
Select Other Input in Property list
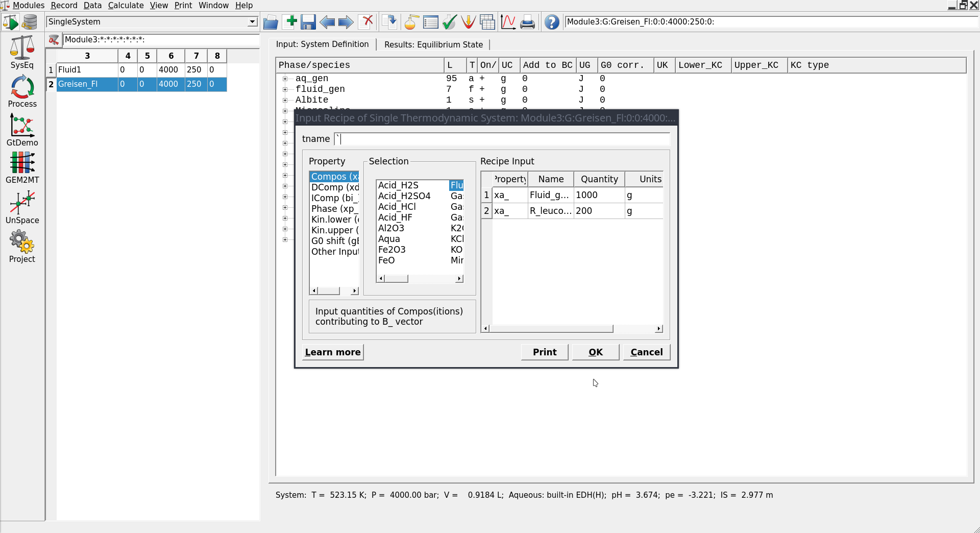tap(335, 252)
